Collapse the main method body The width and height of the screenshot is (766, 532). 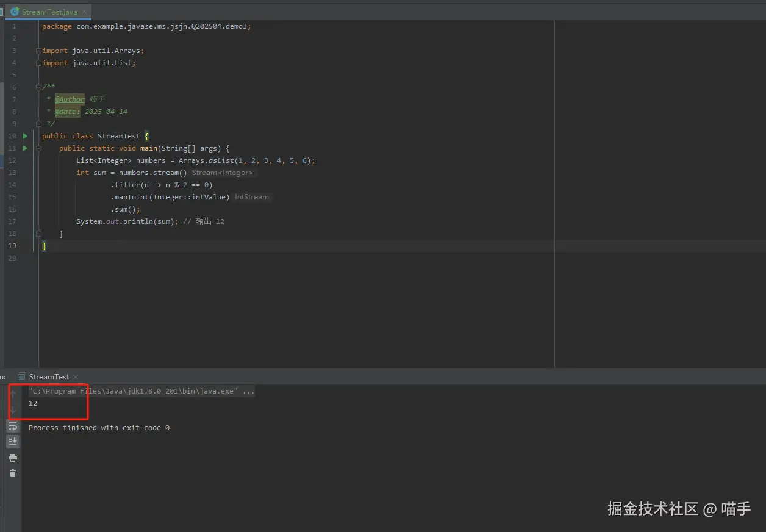(38, 148)
